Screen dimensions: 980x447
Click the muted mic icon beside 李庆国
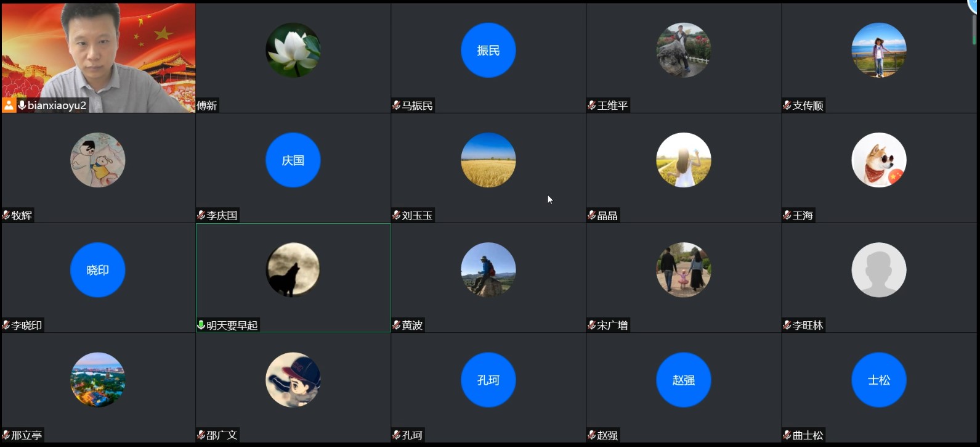[x=201, y=215]
